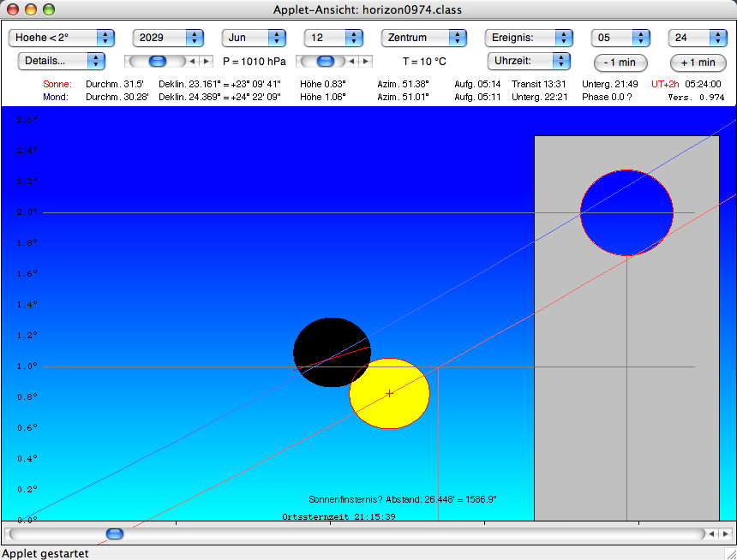Open the day 12 dropdown
737x560 pixels.
click(333, 38)
